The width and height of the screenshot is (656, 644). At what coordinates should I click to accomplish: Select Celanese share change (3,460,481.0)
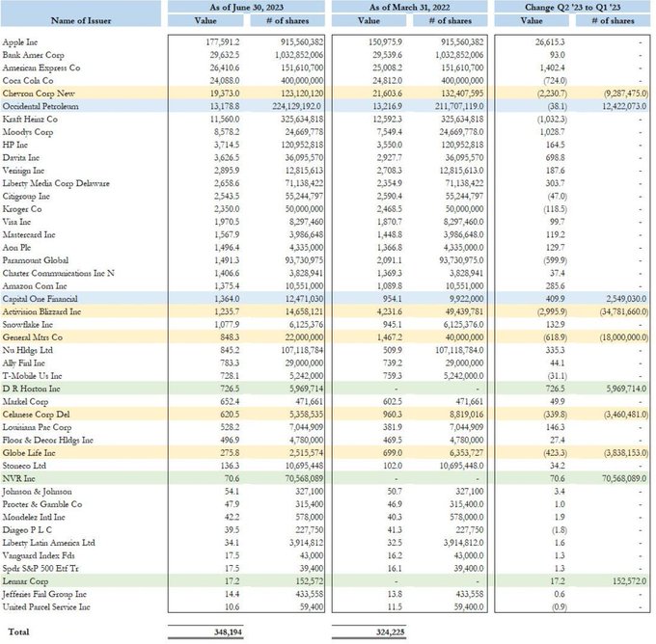pyautogui.click(x=625, y=415)
